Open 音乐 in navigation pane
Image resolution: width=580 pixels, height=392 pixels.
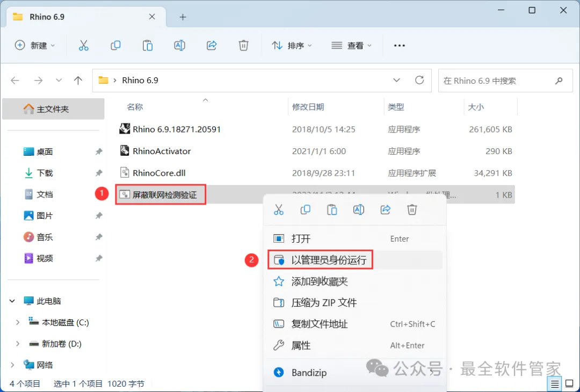[45, 237]
